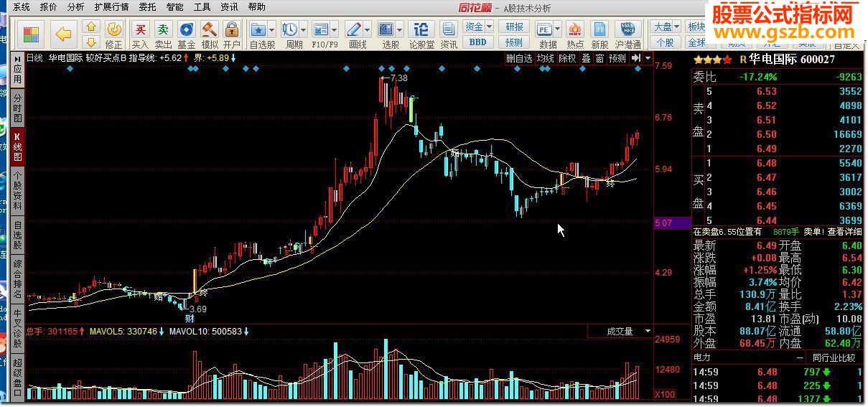Toggle 窗 multi-window option

coord(599,58)
